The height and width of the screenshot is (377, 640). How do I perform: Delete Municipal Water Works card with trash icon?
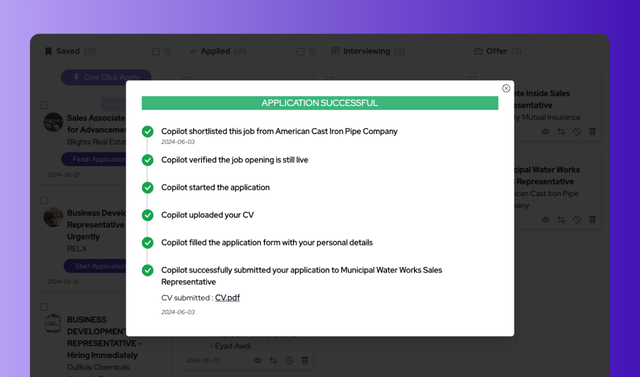(x=593, y=220)
